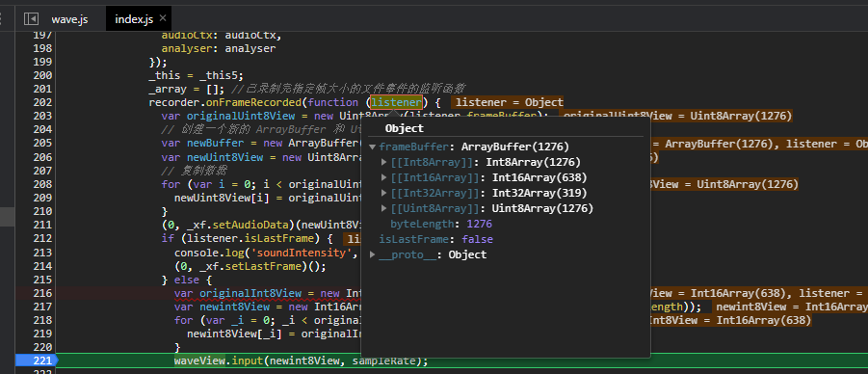Expand the [[Int8Array]] entry
Image resolution: width=868 pixels, height=374 pixels.
point(384,162)
